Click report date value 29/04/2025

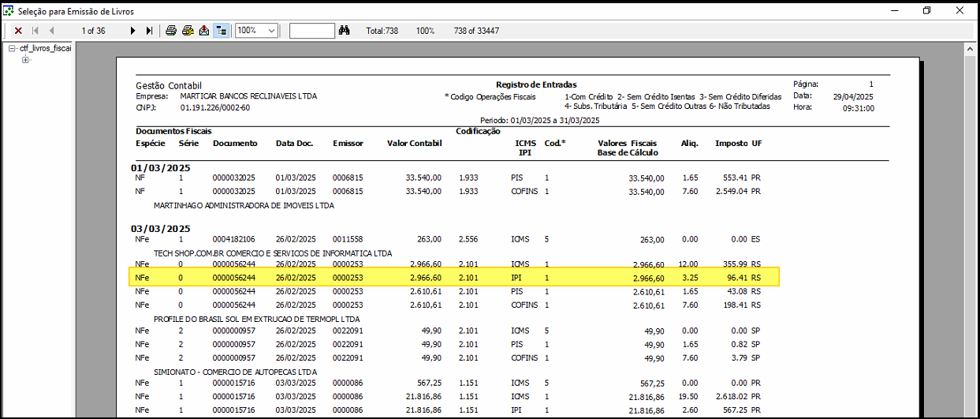[x=854, y=96]
